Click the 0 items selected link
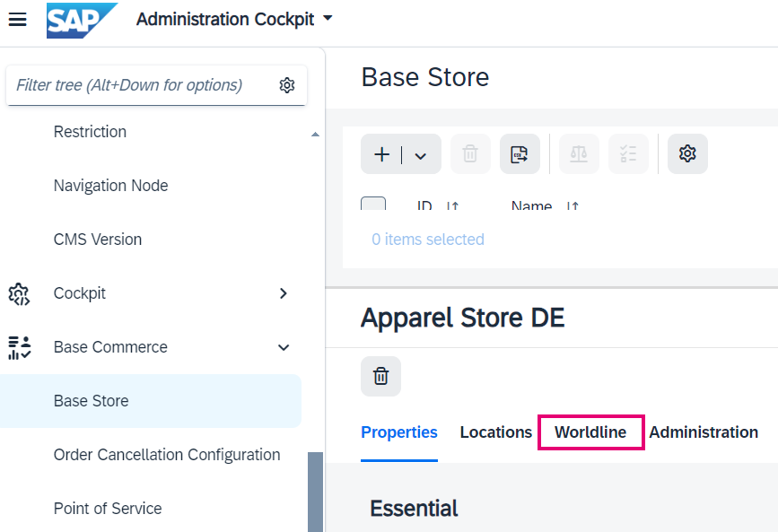 click(x=428, y=240)
